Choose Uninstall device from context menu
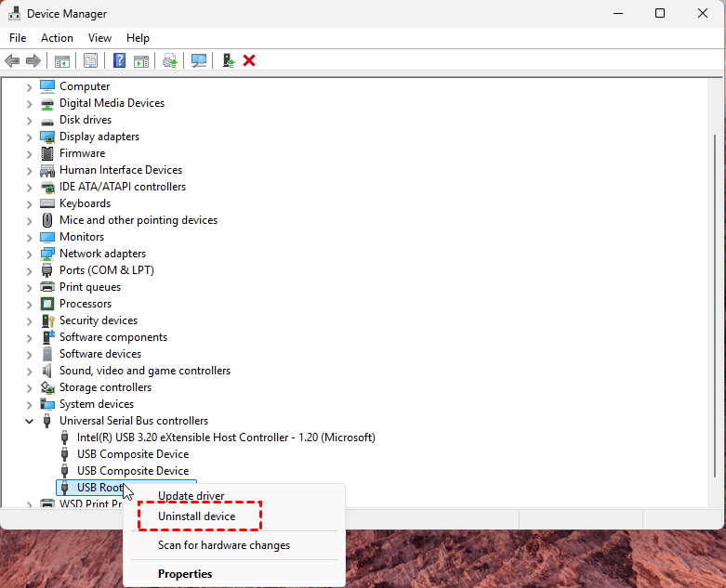This screenshot has height=588, width=726. point(196,516)
